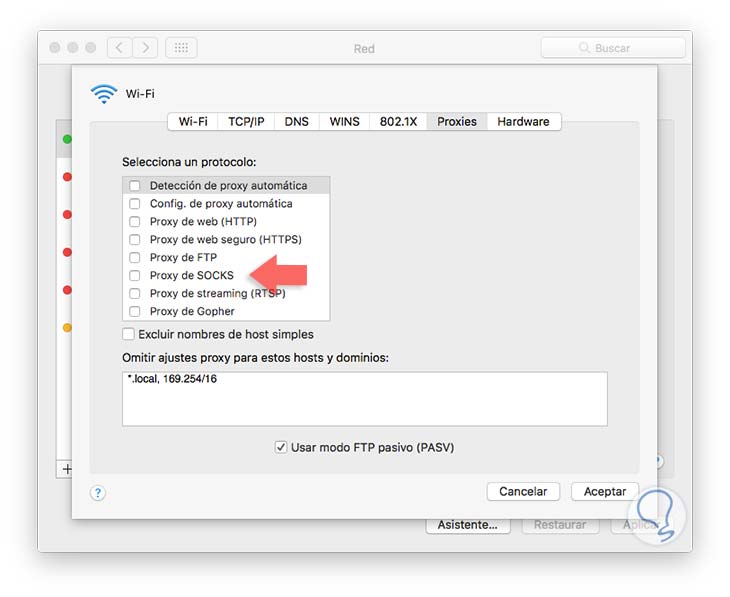Enable Detección de proxy automática checkbox
Viewport: 730px width, 597px height.
pyautogui.click(x=135, y=186)
